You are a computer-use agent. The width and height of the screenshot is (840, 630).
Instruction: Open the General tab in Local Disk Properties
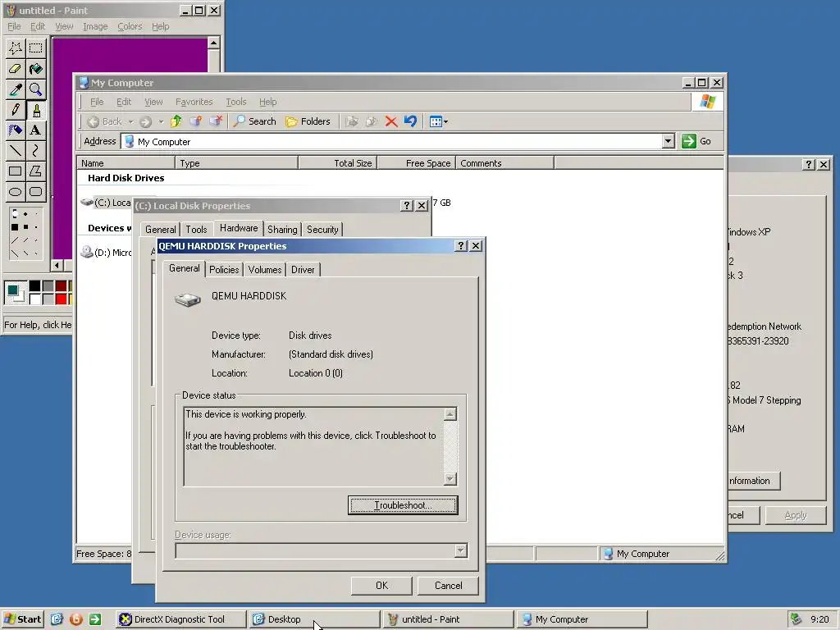[160, 230]
